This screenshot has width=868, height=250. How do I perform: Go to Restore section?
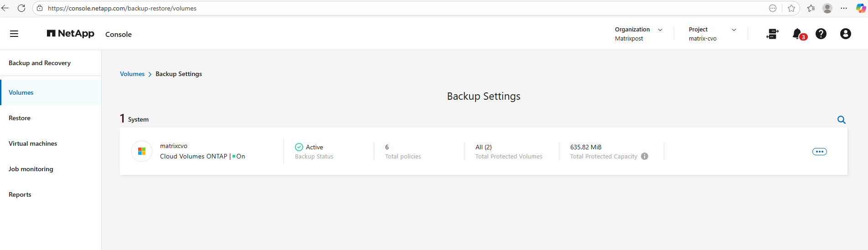click(20, 118)
